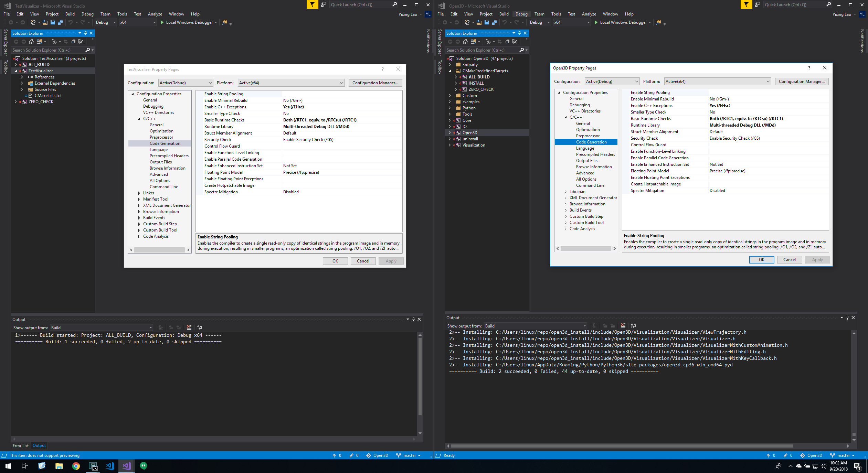
Task: Expand the 3rdparty folder in Open3D solution
Action: (450, 64)
